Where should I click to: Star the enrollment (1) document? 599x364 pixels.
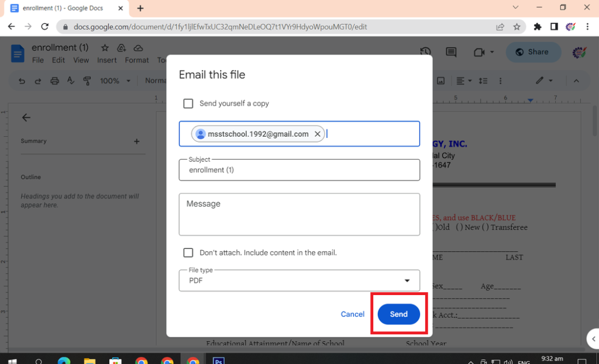tap(105, 48)
